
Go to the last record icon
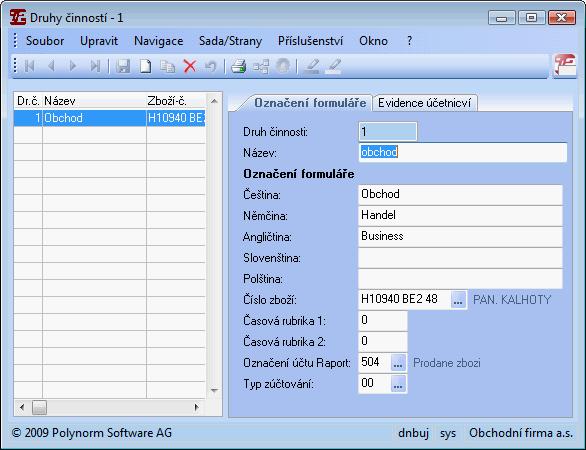pos(95,66)
